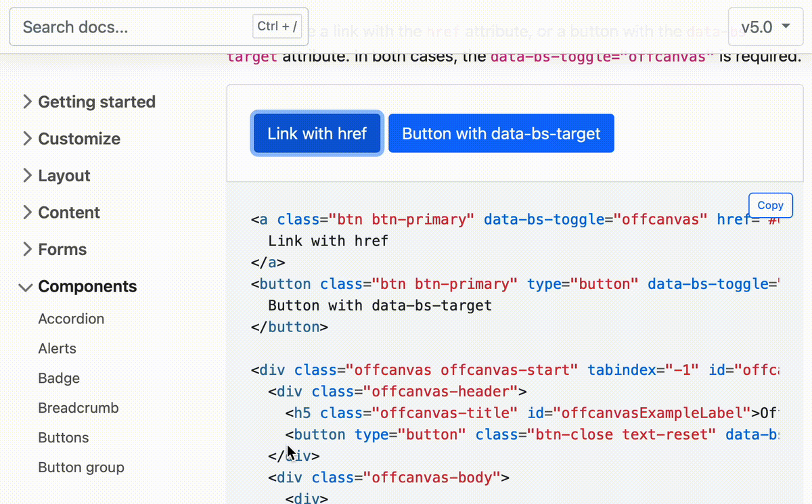Copy the code snippet with Copy button

[x=770, y=205]
